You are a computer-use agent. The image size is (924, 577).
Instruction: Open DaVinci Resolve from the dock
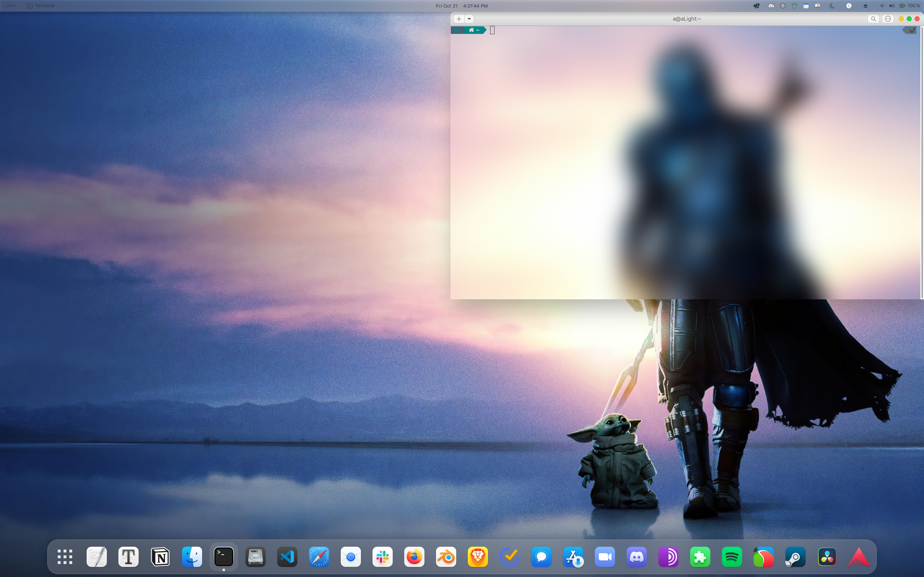point(828,557)
